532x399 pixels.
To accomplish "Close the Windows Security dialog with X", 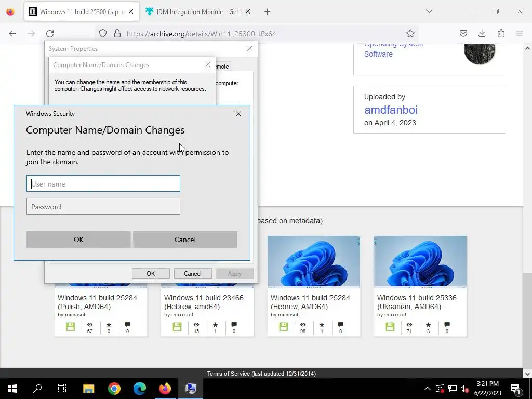I will tap(238, 114).
